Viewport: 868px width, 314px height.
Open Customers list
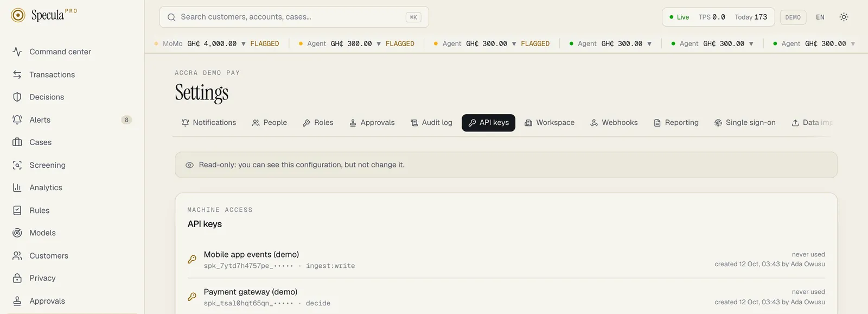pyautogui.click(x=72, y=256)
